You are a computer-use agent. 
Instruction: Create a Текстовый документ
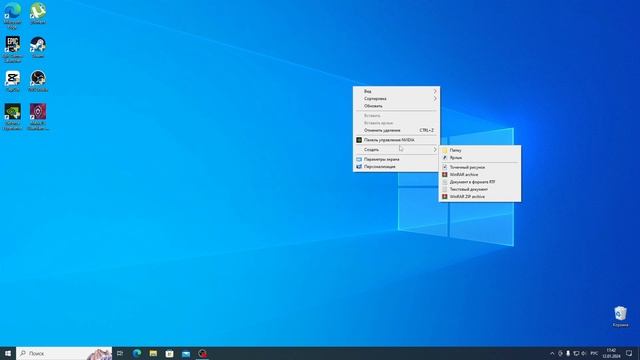pos(480,189)
